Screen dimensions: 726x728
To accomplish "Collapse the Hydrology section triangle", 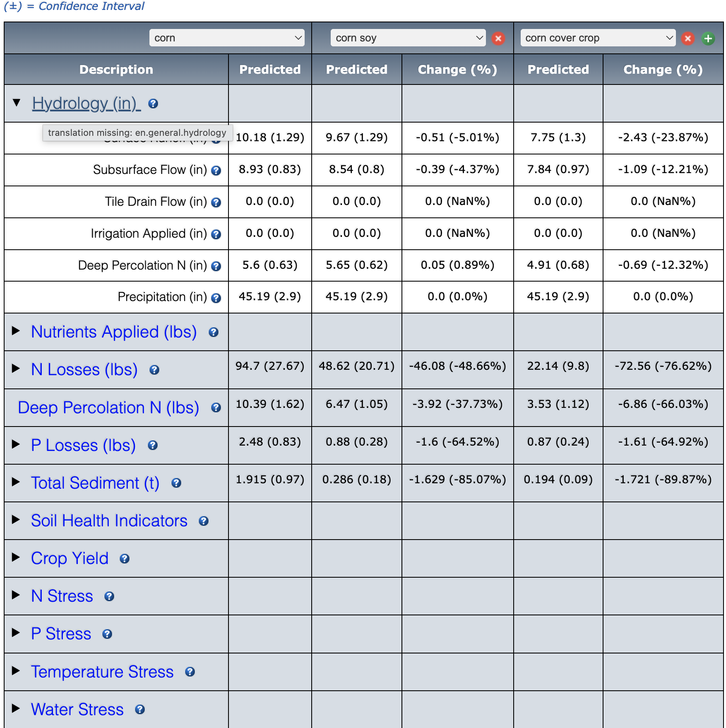I will pyautogui.click(x=17, y=102).
